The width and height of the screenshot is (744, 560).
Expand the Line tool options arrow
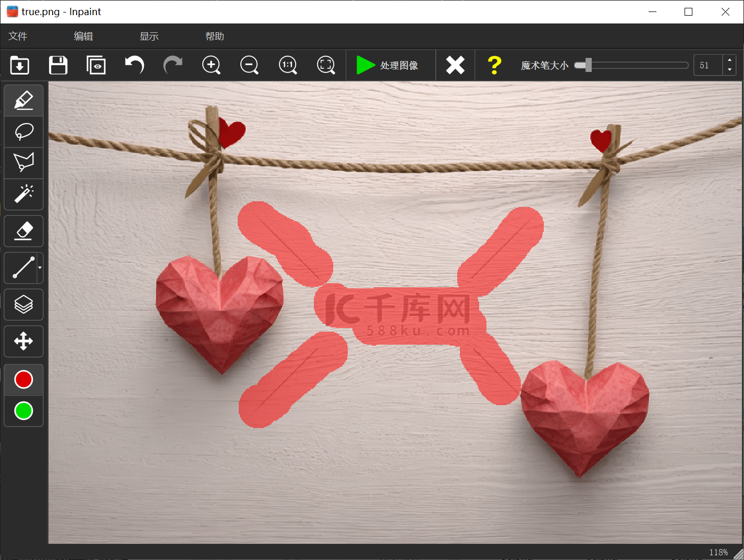pyautogui.click(x=40, y=267)
